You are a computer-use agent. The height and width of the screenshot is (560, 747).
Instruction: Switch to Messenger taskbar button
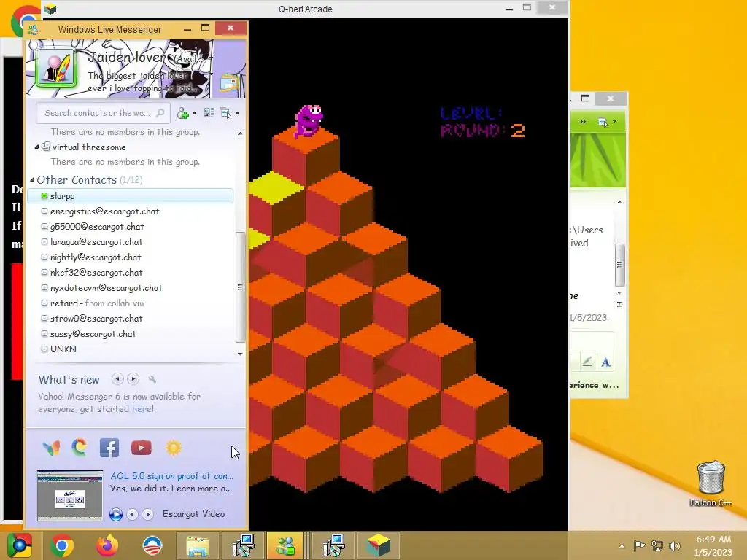coord(286,545)
